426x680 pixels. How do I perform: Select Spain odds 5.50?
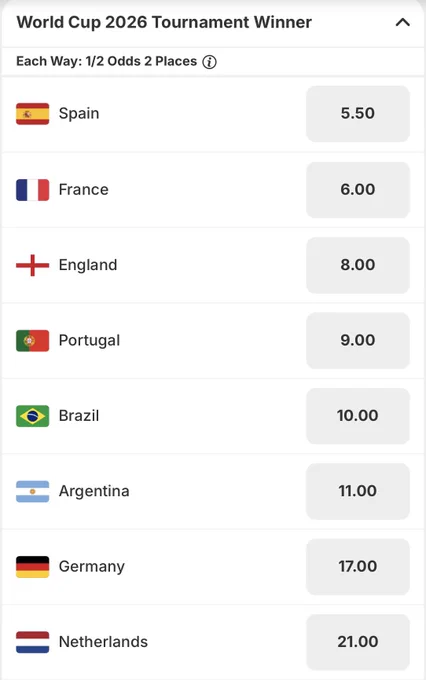pyautogui.click(x=358, y=114)
